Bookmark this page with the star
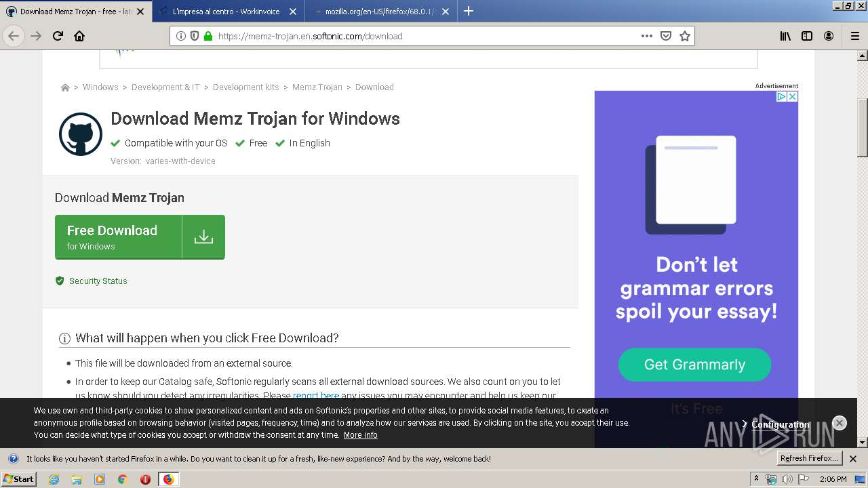Viewport: 868px width, 488px height. pyautogui.click(x=685, y=36)
